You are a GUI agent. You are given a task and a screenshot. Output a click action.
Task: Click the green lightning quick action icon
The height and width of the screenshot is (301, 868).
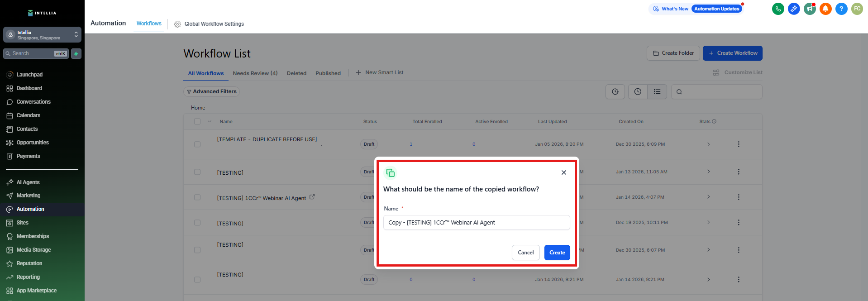click(76, 54)
